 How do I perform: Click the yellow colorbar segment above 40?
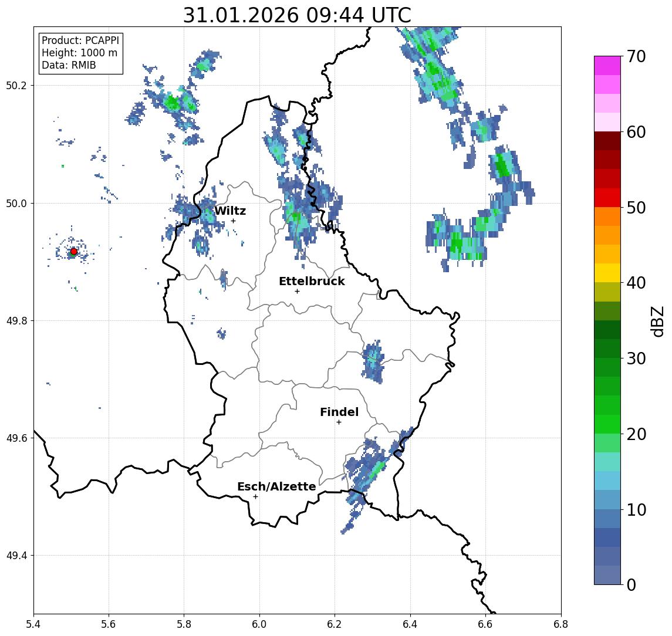(607, 273)
